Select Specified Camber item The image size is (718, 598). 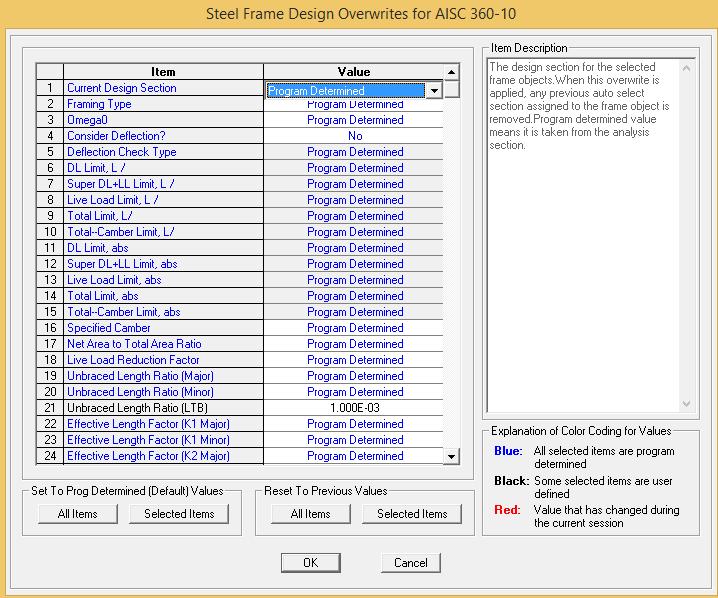click(x=163, y=328)
